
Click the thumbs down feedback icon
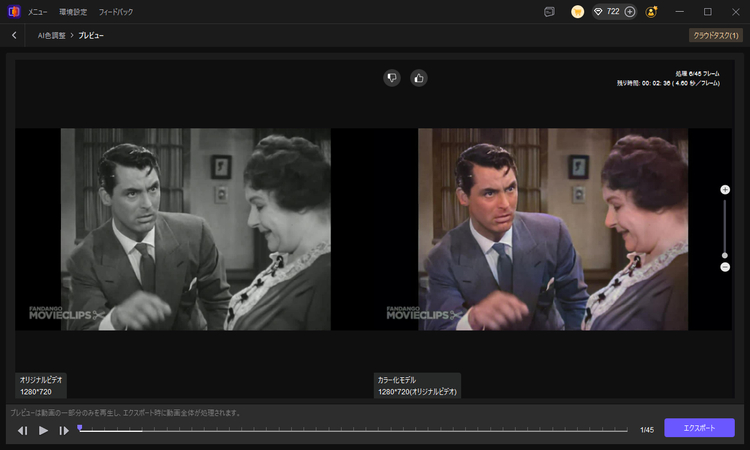pos(392,77)
